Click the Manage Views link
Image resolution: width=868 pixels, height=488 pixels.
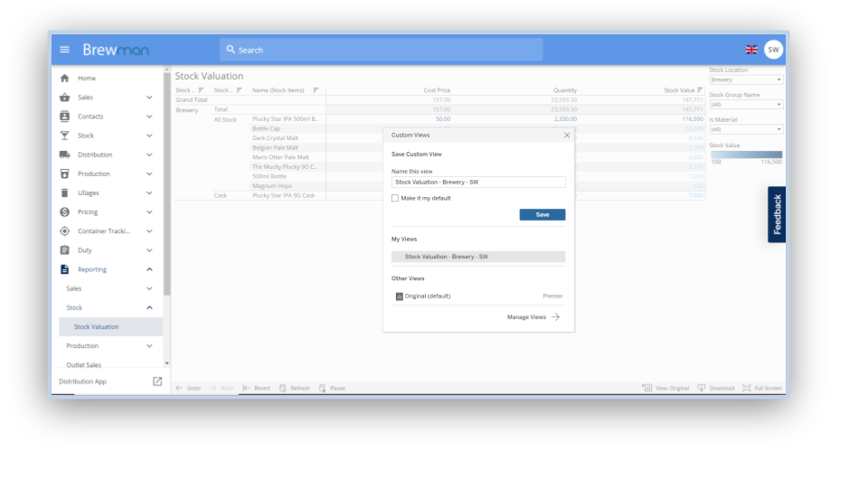(x=526, y=317)
